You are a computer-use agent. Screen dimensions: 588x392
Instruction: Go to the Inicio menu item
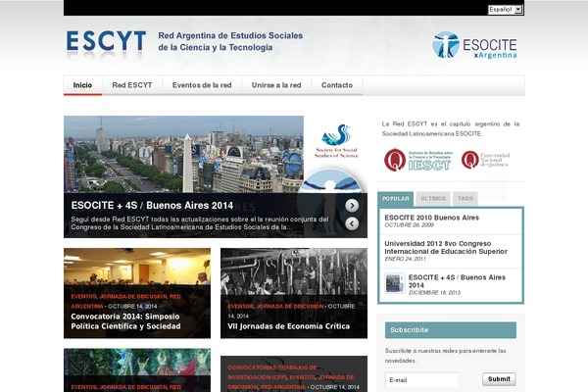pos(82,85)
